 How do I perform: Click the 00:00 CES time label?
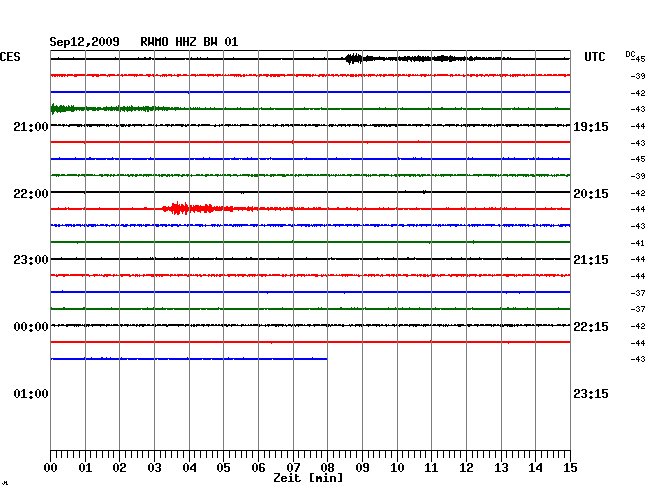pyautogui.click(x=31, y=327)
